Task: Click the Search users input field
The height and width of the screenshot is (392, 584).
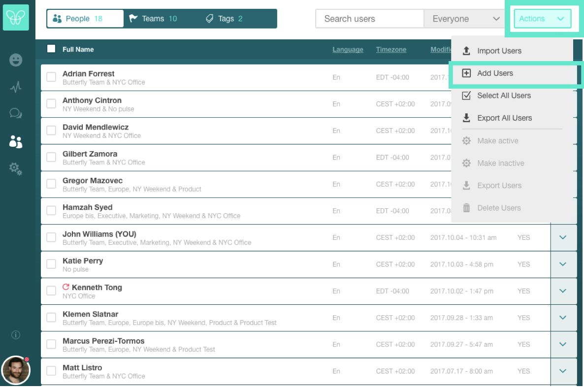Action: coord(369,19)
